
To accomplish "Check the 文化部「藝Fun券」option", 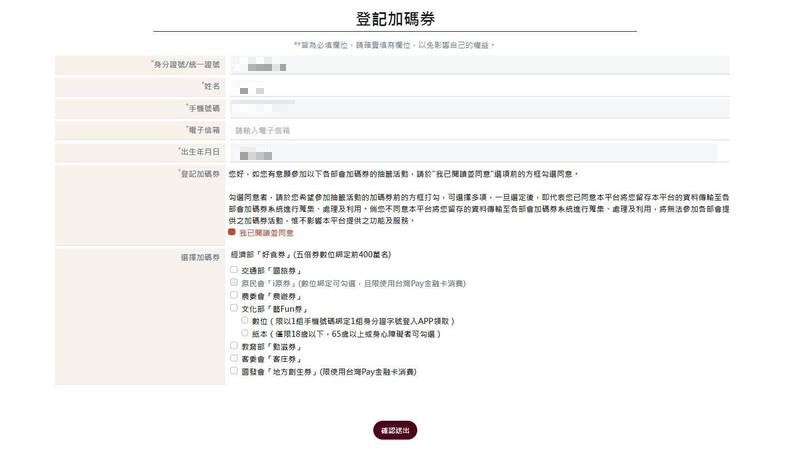I will [x=234, y=308].
